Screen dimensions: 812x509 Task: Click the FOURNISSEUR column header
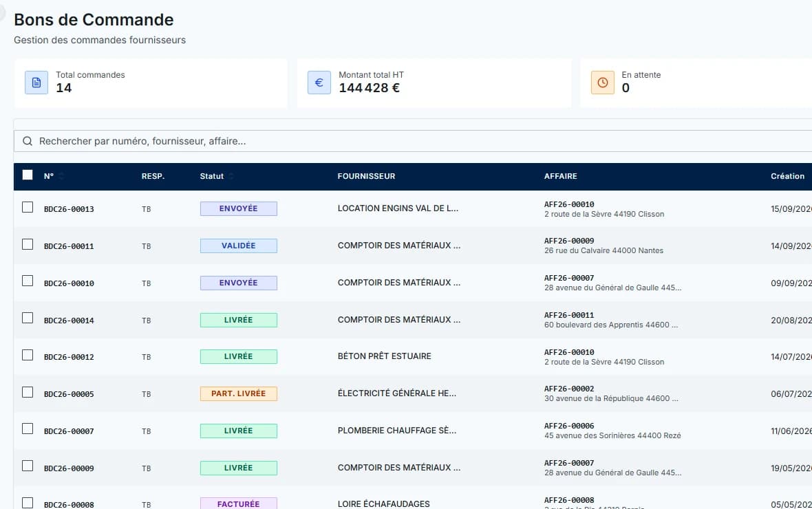coord(366,176)
